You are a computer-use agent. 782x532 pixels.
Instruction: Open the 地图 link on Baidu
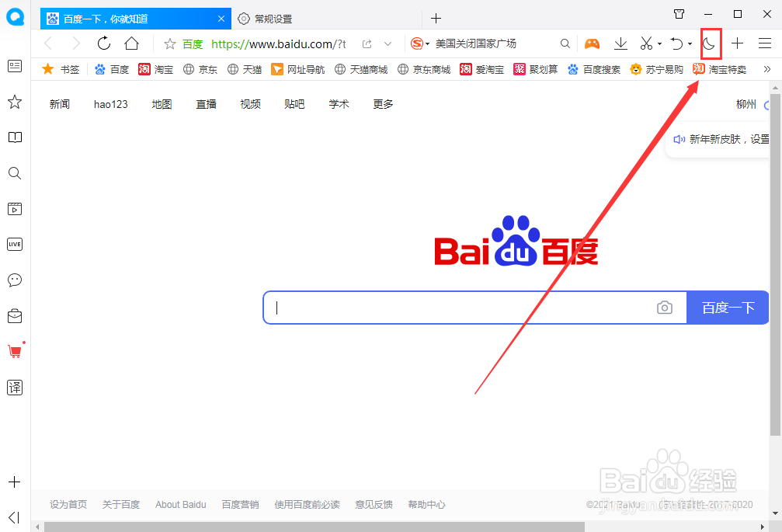tap(162, 104)
